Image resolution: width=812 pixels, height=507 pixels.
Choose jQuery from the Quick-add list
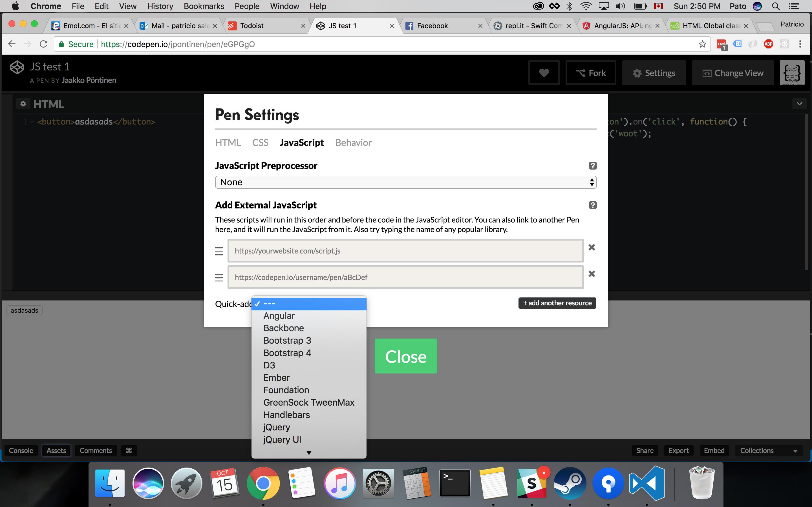[277, 427]
